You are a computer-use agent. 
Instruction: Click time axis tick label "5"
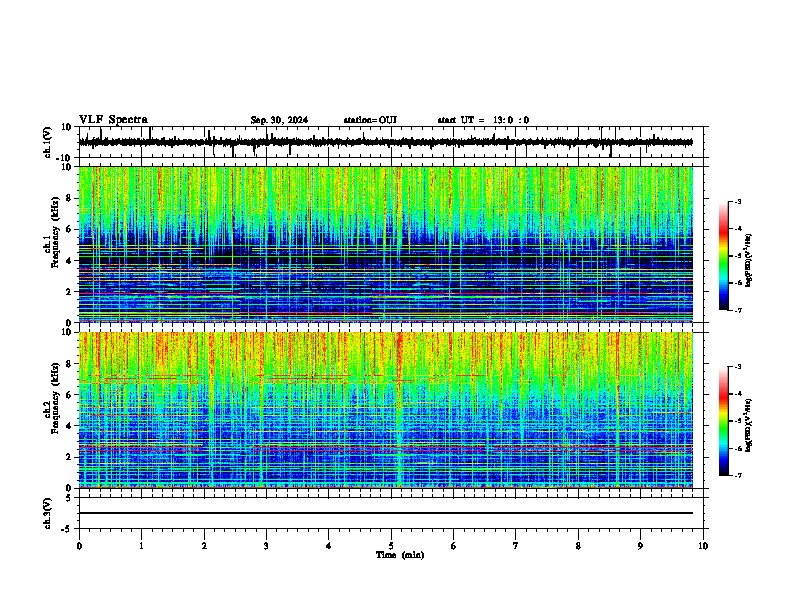pyautogui.click(x=391, y=546)
